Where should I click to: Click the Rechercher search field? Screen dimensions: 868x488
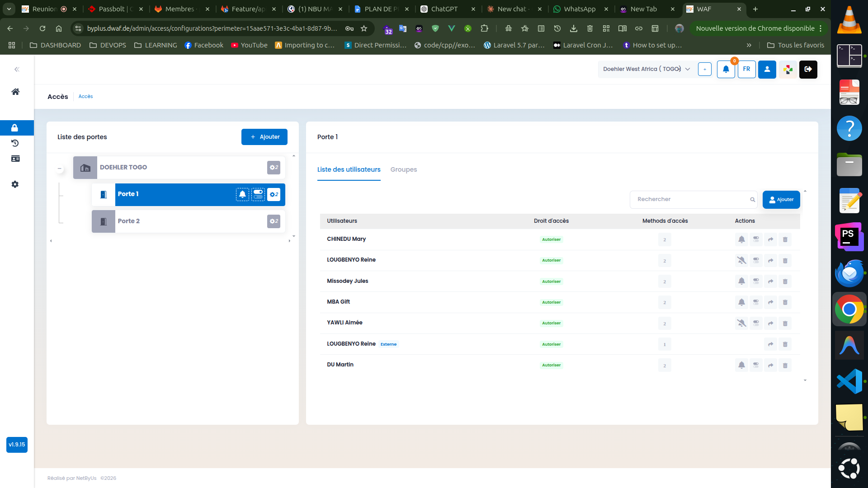click(x=693, y=199)
